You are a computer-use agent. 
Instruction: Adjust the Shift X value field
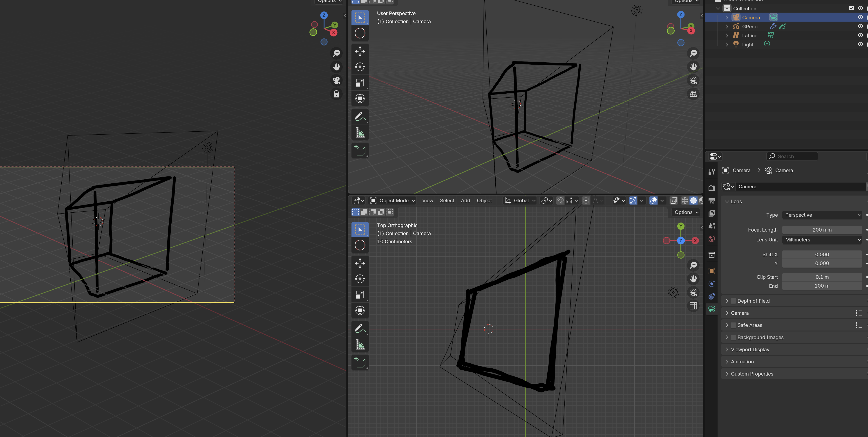[822, 255]
